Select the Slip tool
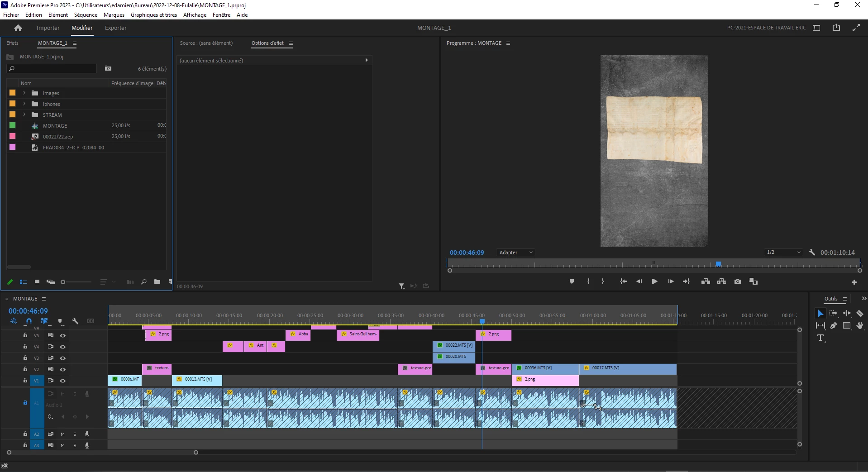Viewport: 868px width, 472px height. tap(820, 325)
